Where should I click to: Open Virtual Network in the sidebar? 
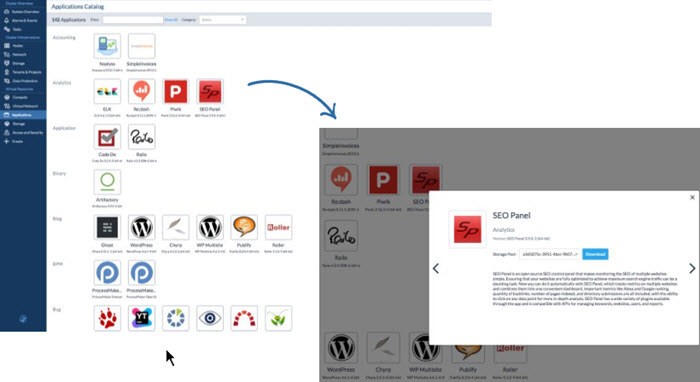click(x=25, y=106)
